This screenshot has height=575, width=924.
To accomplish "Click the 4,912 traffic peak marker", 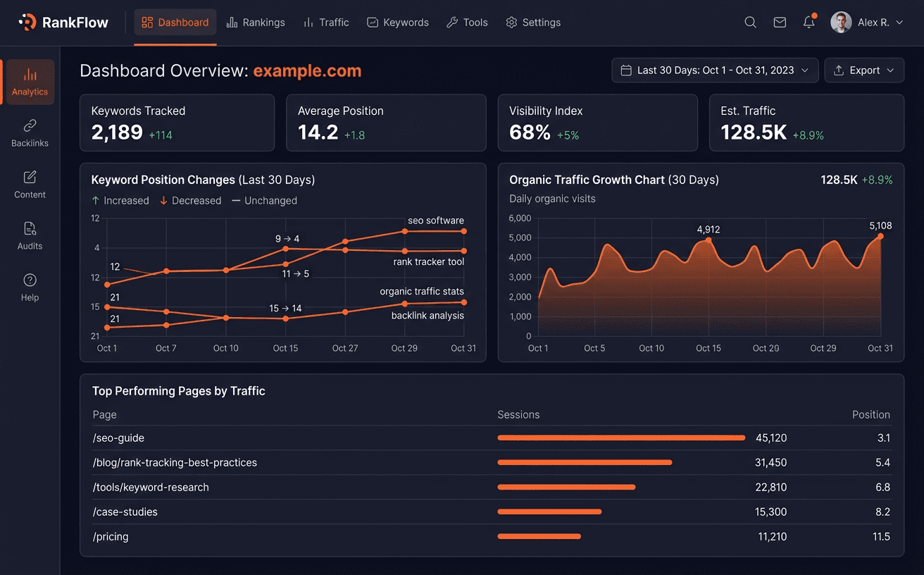I will (708, 240).
